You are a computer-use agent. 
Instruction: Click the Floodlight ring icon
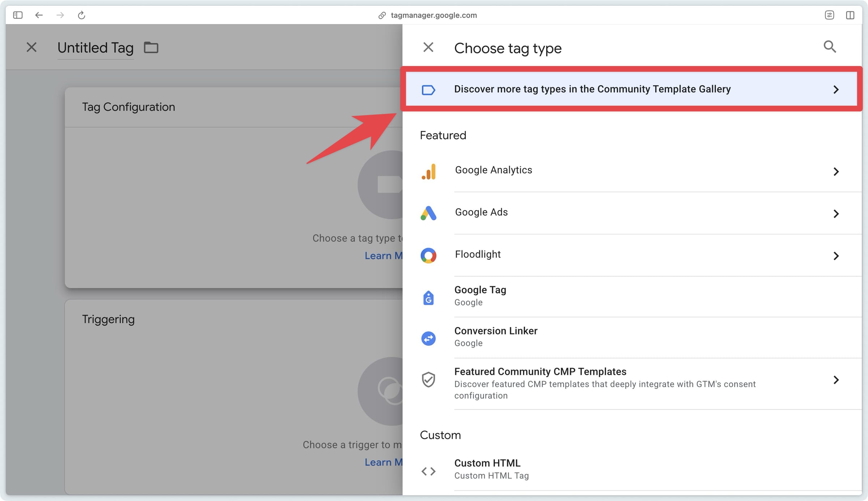[x=429, y=256]
